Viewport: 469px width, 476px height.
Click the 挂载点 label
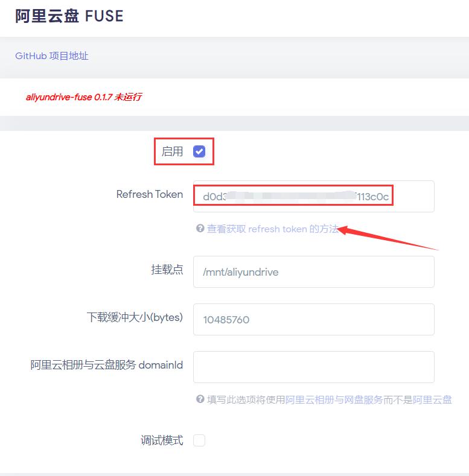click(167, 270)
